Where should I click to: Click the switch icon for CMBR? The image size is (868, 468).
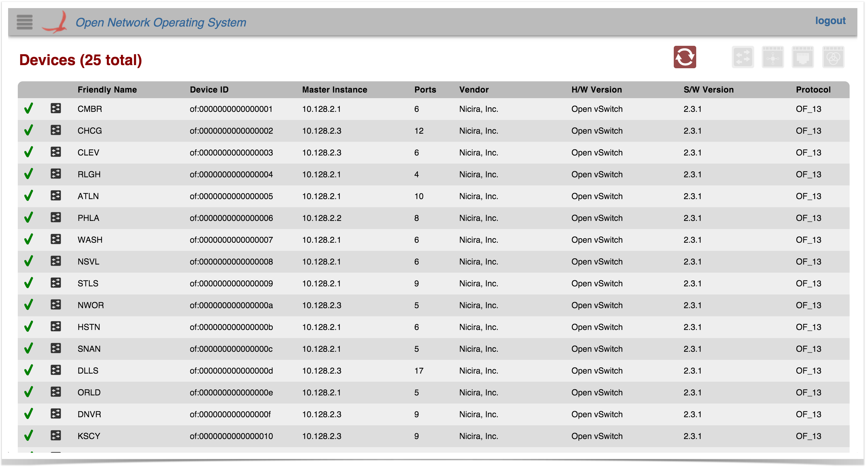pos(56,109)
